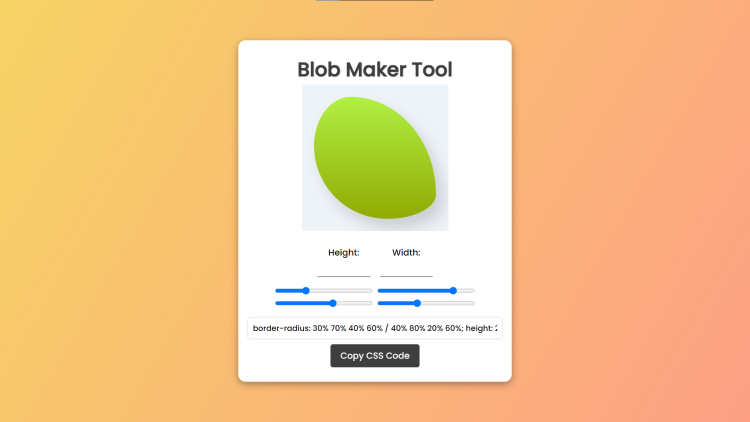The width and height of the screenshot is (750, 422).
Task: Click the grey unfilled track of lower-left slider
Action: (x=354, y=302)
